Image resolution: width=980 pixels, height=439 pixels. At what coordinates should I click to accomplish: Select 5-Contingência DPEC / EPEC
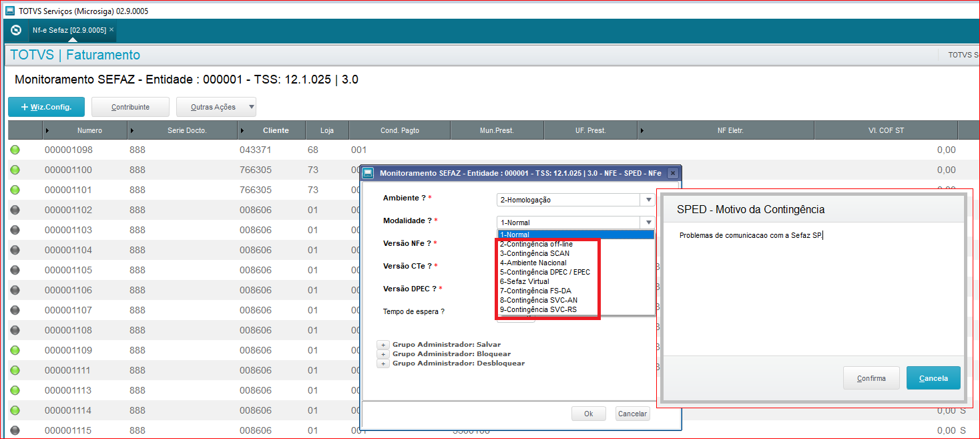(x=575, y=272)
